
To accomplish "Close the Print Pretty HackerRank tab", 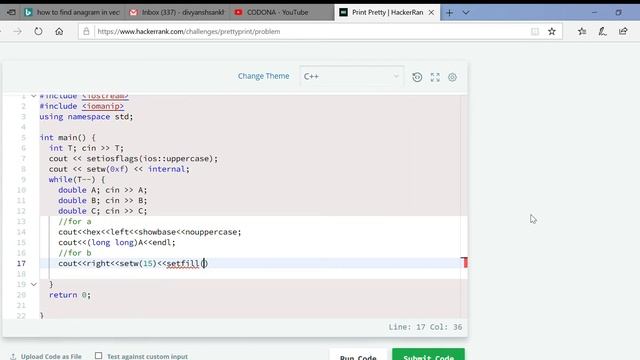I will point(431,13).
